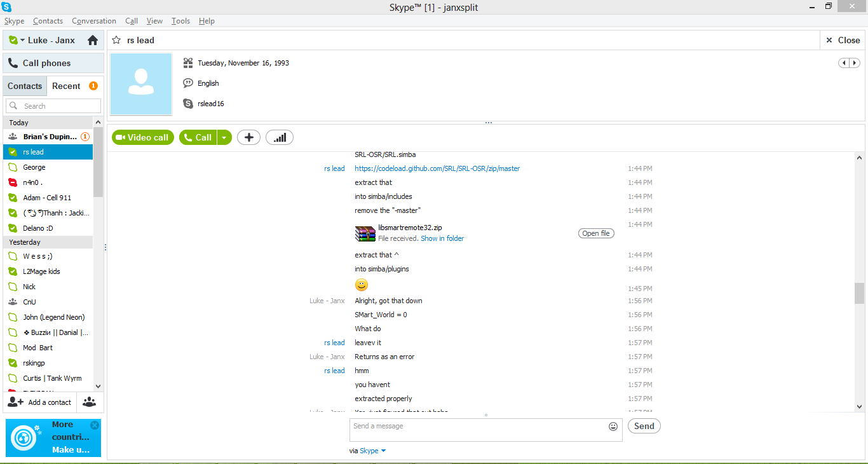Click the birthday icon in profile
Image resolution: width=868 pixels, height=464 pixels.
[x=188, y=63]
